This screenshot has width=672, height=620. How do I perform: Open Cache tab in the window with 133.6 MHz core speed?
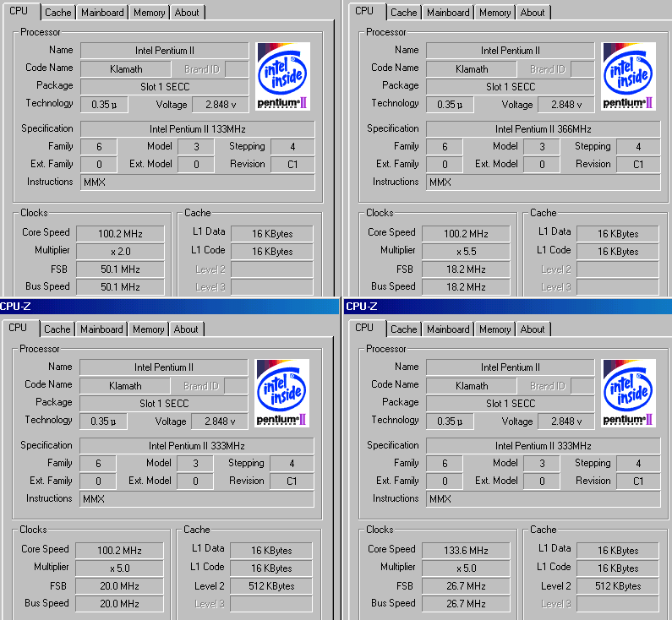(x=404, y=329)
